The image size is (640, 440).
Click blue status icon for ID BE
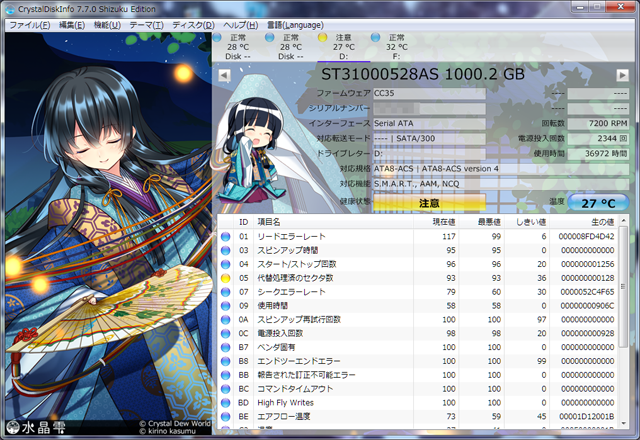225,417
